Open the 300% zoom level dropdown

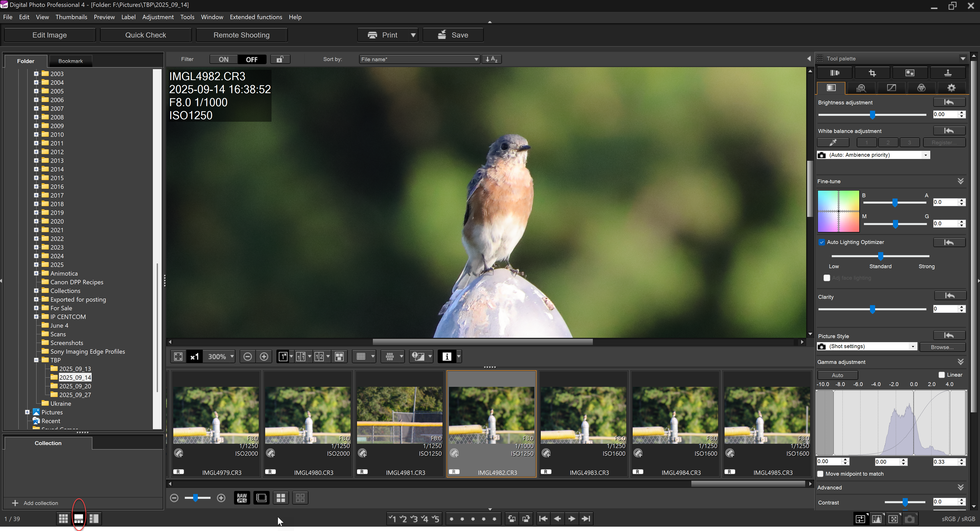point(232,356)
